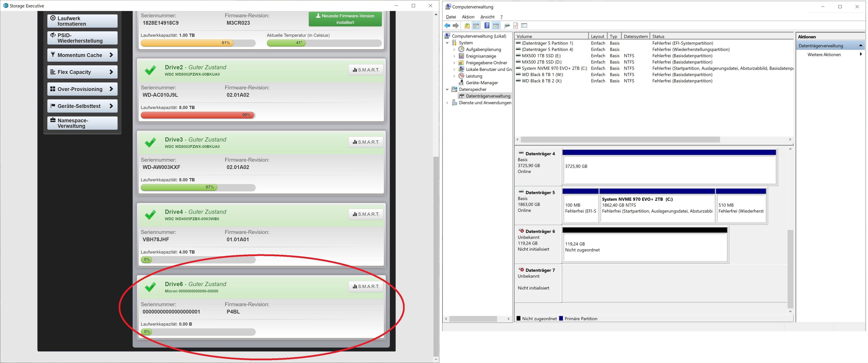The height and width of the screenshot is (363, 868).
Task: Click the folder Up one level icon
Action: pos(467,26)
